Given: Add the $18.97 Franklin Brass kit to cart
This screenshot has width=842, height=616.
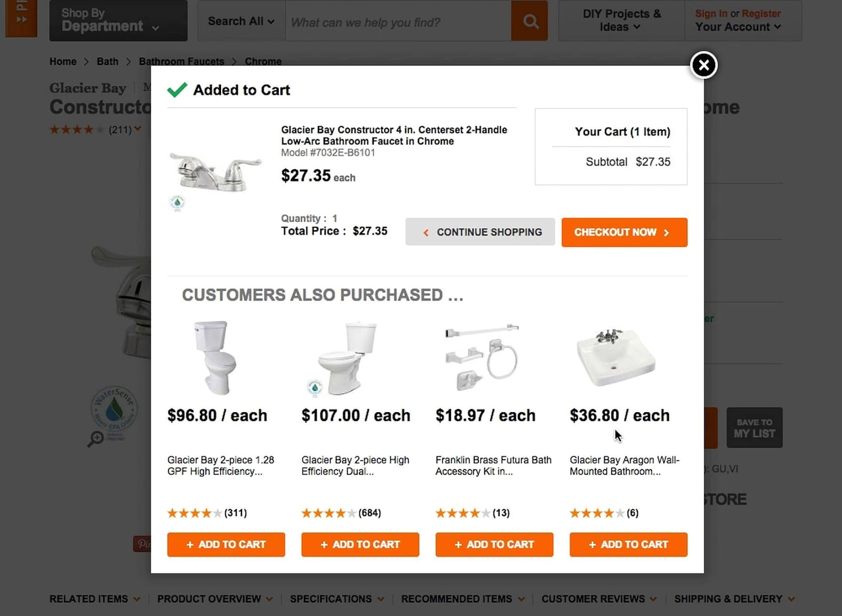Looking at the screenshot, I should [494, 544].
